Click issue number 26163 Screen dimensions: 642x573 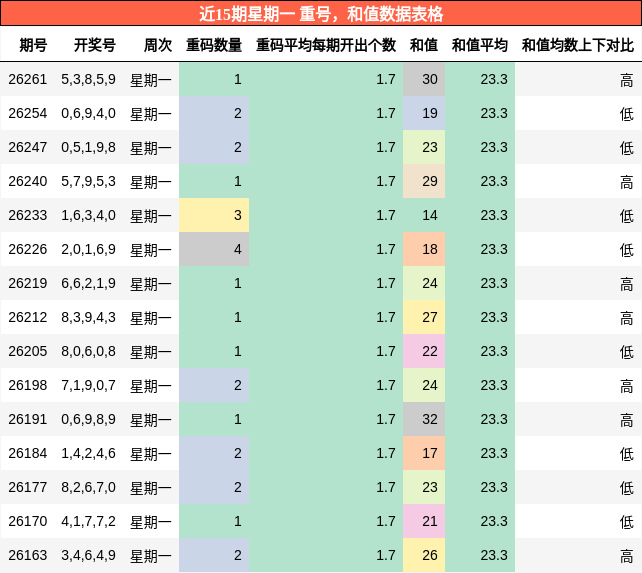tap(28, 555)
